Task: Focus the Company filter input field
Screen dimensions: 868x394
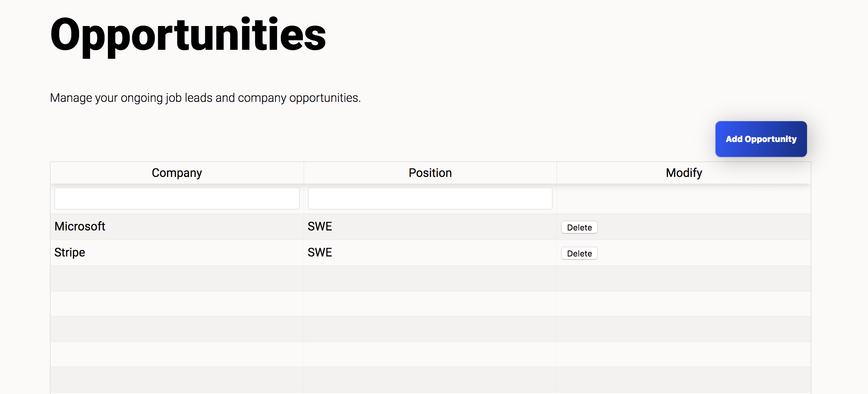Action: click(177, 198)
